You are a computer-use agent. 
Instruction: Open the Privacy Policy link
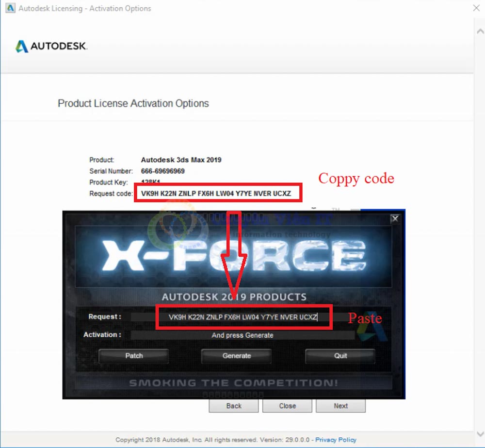coord(336,440)
